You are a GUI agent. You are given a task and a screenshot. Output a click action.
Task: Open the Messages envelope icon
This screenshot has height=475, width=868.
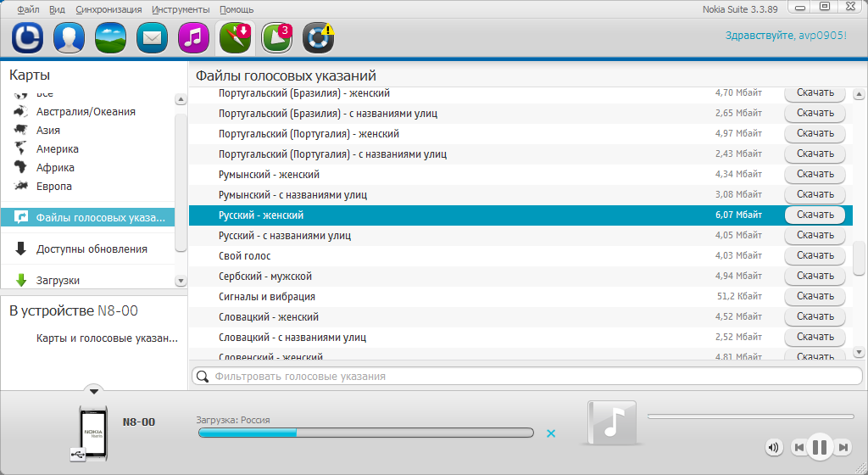pos(152,38)
